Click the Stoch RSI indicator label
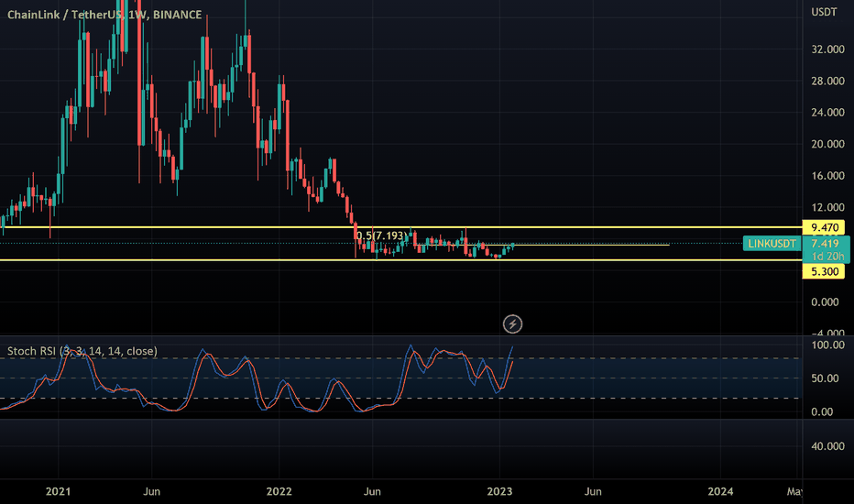 [82, 351]
